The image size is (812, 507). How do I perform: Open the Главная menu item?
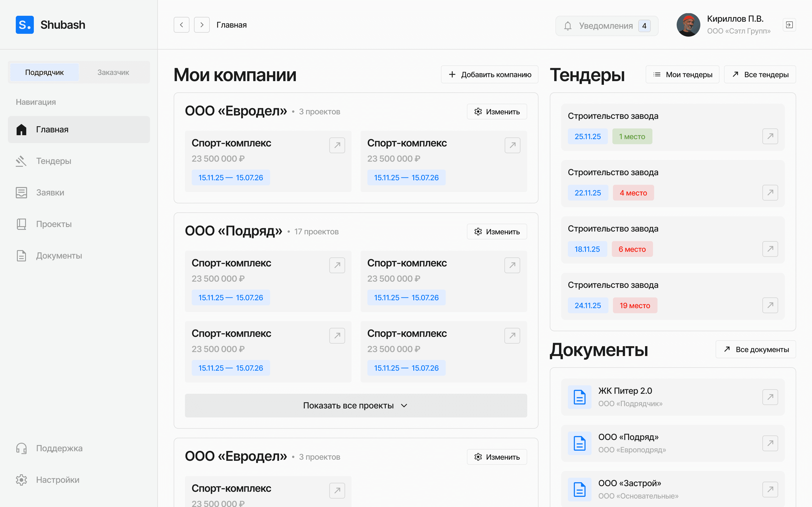[52, 130]
